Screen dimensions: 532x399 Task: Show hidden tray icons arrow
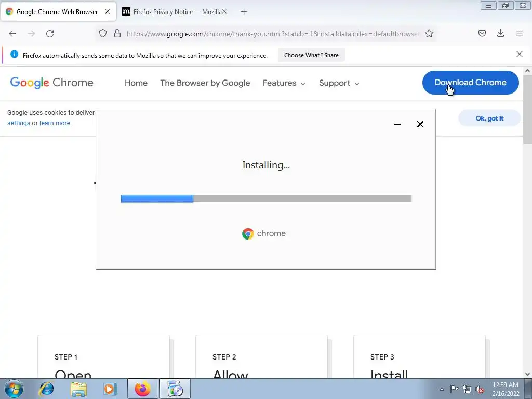(442, 389)
